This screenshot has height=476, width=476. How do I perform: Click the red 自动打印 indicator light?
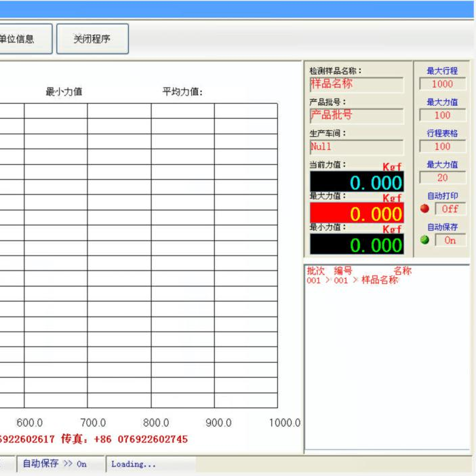pos(425,209)
